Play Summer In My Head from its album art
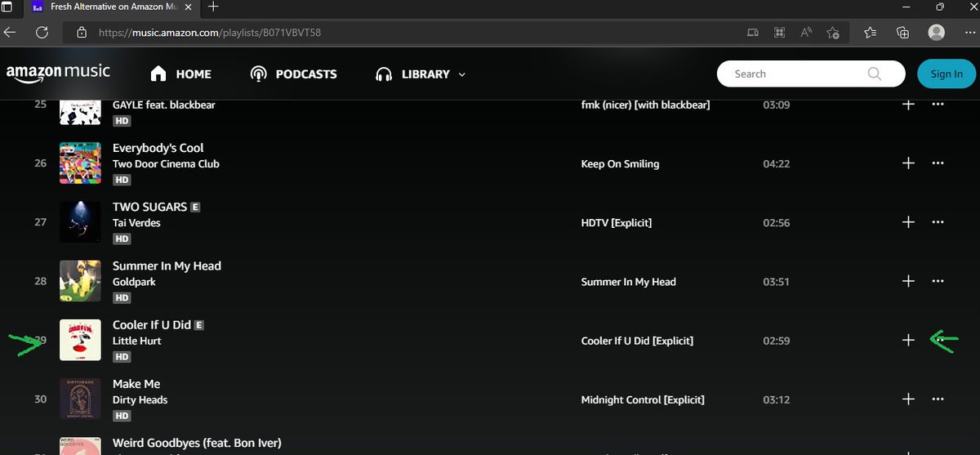This screenshot has width=980, height=455. (x=80, y=281)
